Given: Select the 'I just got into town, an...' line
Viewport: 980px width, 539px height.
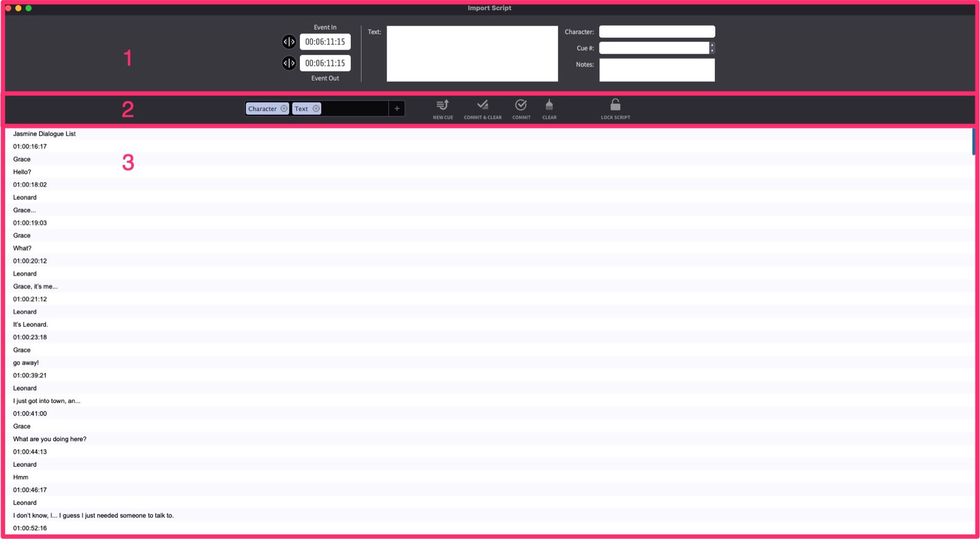Looking at the screenshot, I should pyautogui.click(x=47, y=401).
